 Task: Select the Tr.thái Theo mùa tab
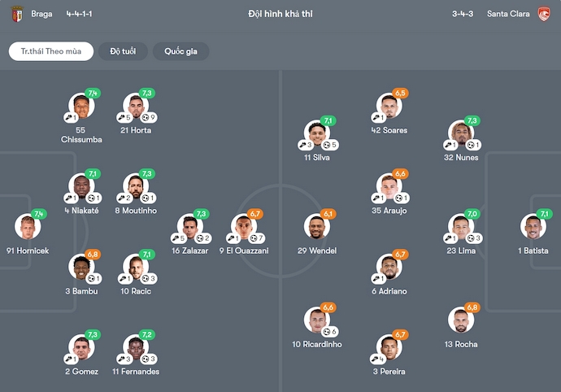51,51
